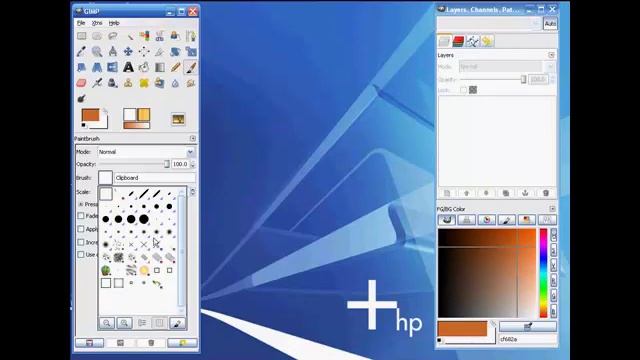The height and width of the screenshot is (360, 640).
Task: Select the Scale tool
Action: pos(191,51)
